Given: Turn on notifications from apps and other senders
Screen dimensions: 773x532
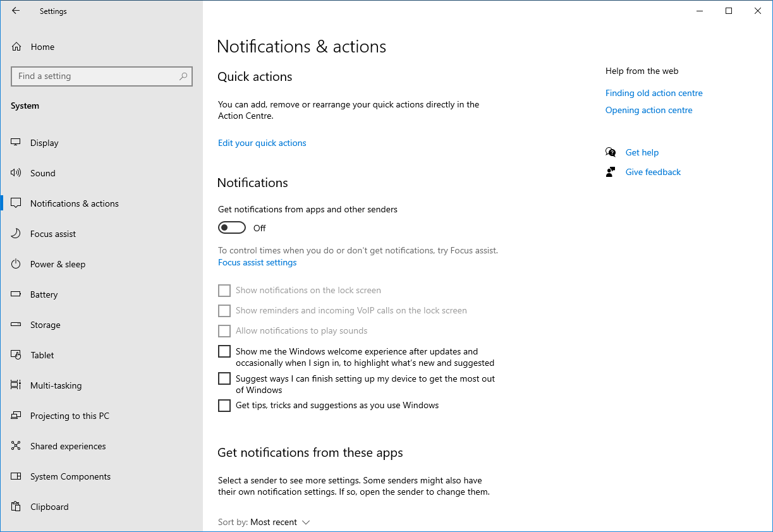Looking at the screenshot, I should 231,227.
